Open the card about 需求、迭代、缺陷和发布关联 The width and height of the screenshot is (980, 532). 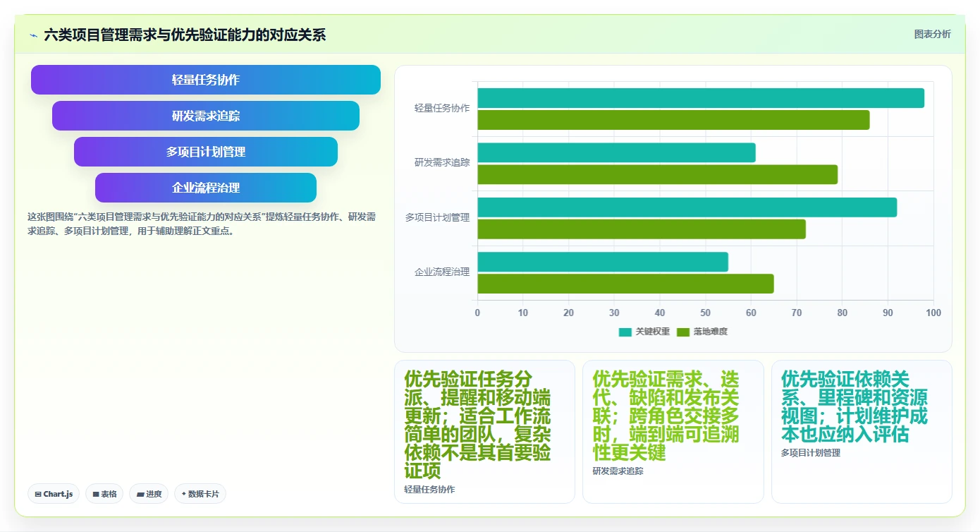[x=673, y=432]
